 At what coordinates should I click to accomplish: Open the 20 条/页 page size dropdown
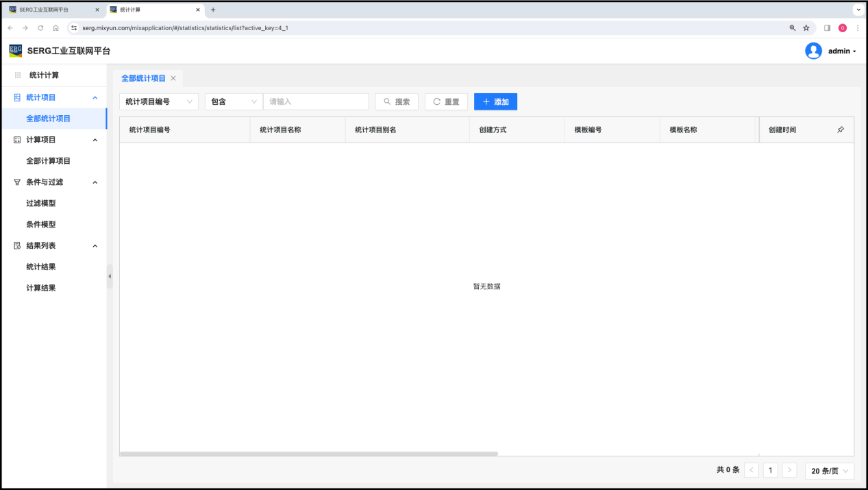[830, 471]
